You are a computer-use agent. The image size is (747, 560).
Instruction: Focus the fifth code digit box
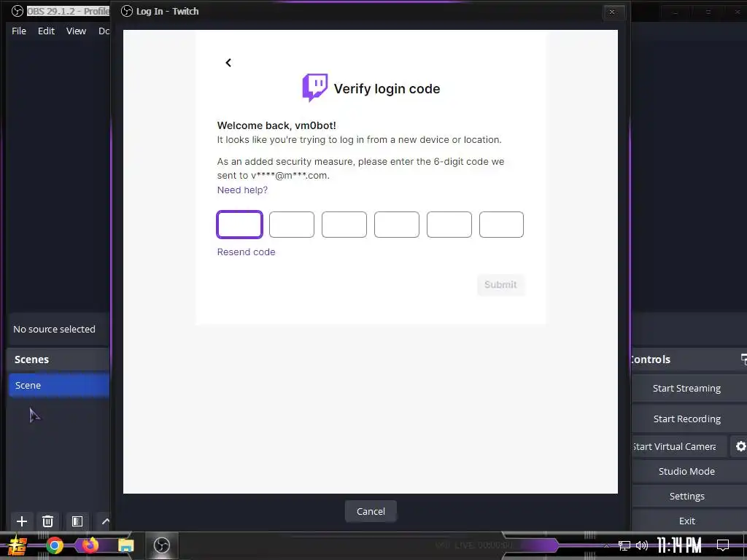[449, 225]
